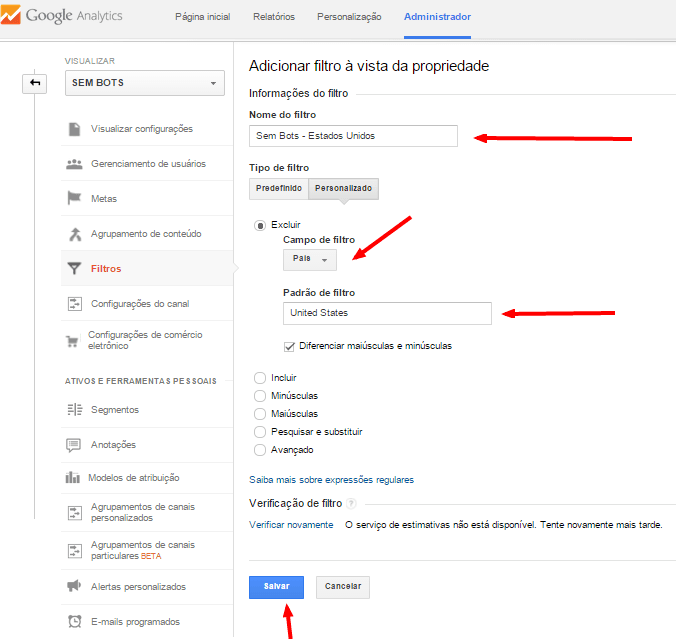Open the Relatórios tab
Viewport: 676px width, 639px height.
pos(274,17)
